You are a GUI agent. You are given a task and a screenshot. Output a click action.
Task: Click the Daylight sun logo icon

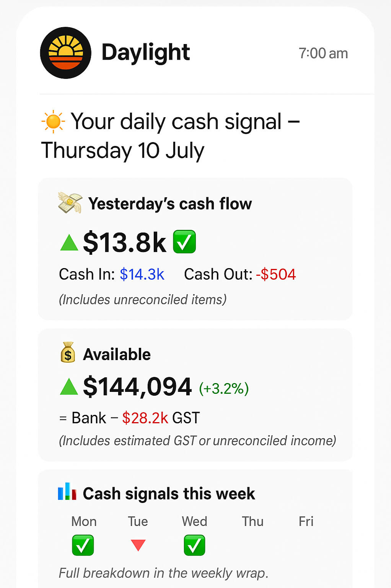tap(65, 53)
